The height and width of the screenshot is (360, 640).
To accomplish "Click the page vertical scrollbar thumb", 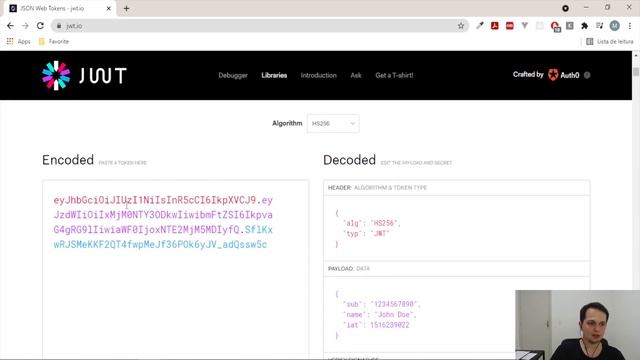I will [x=636, y=72].
